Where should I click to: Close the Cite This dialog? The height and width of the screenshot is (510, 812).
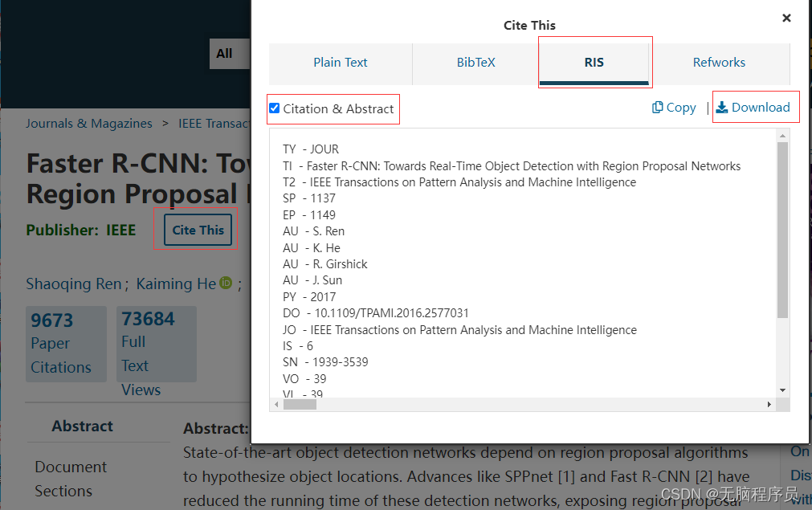(x=786, y=18)
